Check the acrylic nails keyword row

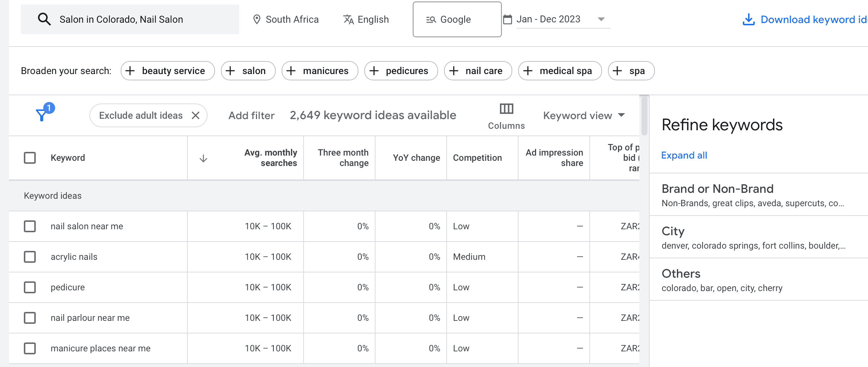coord(30,256)
